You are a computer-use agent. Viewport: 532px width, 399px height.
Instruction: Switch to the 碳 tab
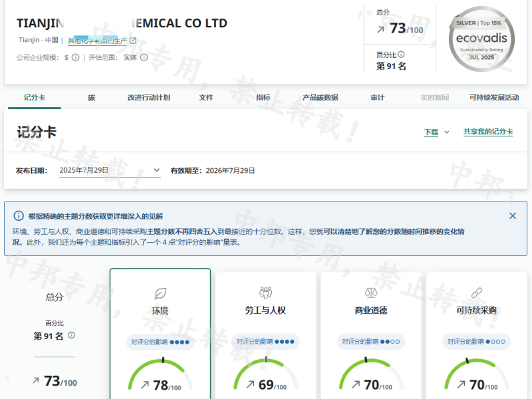tap(91, 98)
